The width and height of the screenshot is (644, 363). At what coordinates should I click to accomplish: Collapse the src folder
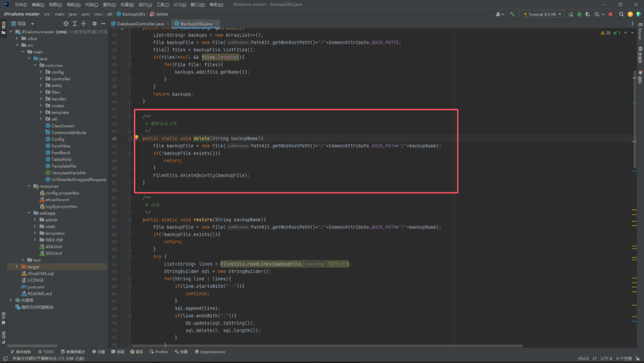(x=17, y=45)
